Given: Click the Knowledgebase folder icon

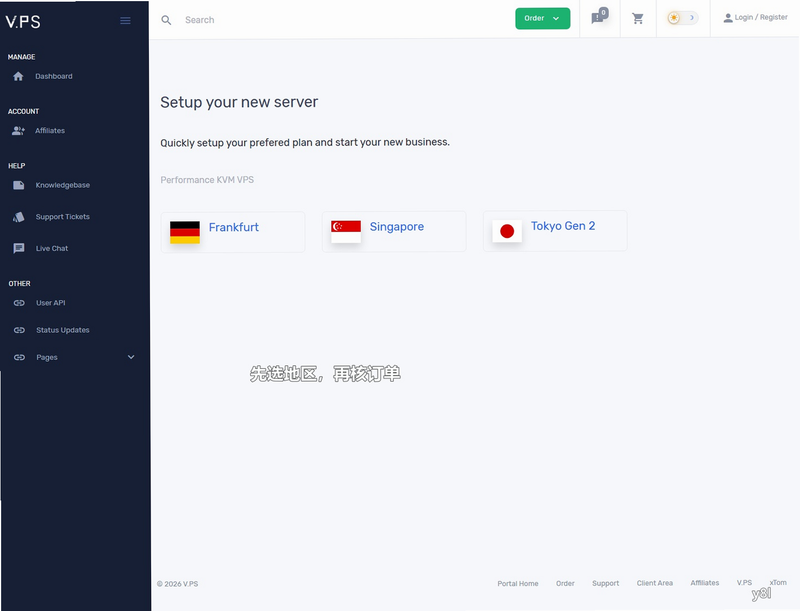Looking at the screenshot, I should [x=19, y=185].
